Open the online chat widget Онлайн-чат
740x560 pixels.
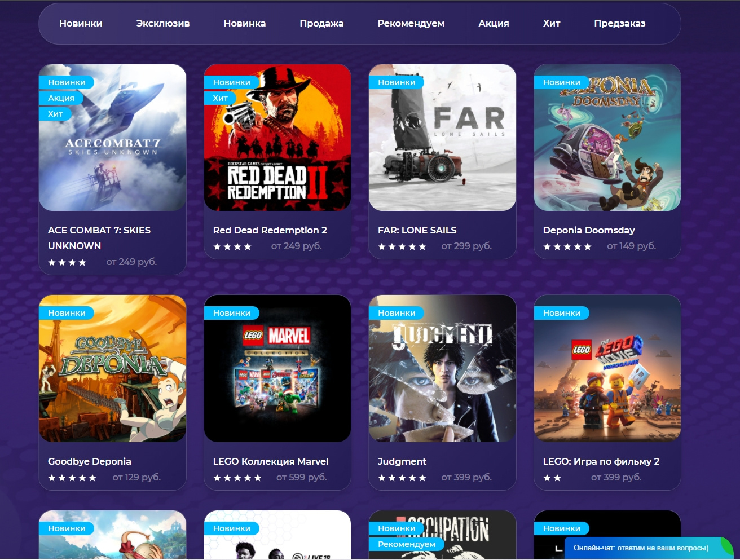click(x=649, y=548)
